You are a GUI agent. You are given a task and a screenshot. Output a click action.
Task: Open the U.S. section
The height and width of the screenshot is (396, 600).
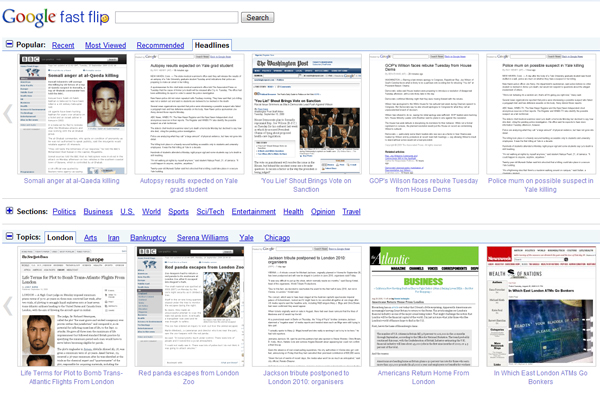click(127, 212)
